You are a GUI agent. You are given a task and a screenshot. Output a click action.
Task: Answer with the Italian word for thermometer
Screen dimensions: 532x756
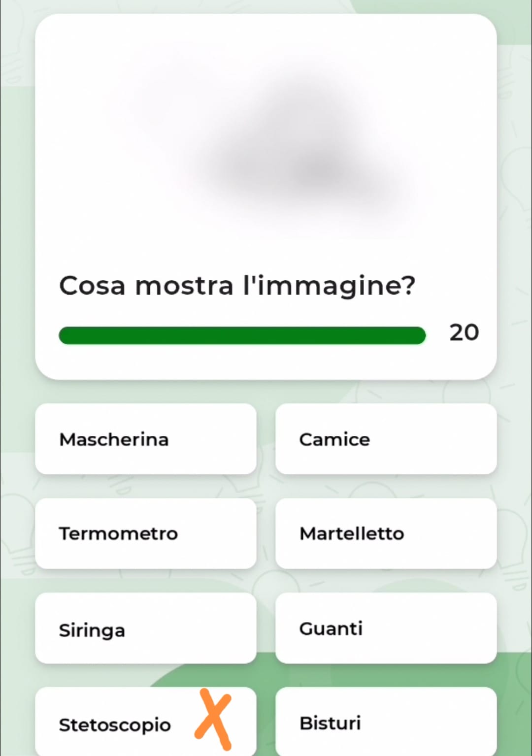coord(145,533)
